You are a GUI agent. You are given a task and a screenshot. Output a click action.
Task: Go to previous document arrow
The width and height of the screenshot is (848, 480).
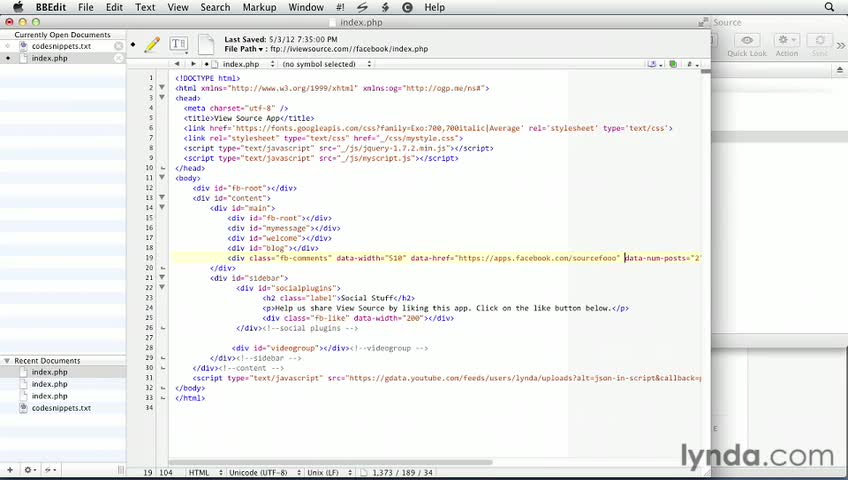(176, 64)
